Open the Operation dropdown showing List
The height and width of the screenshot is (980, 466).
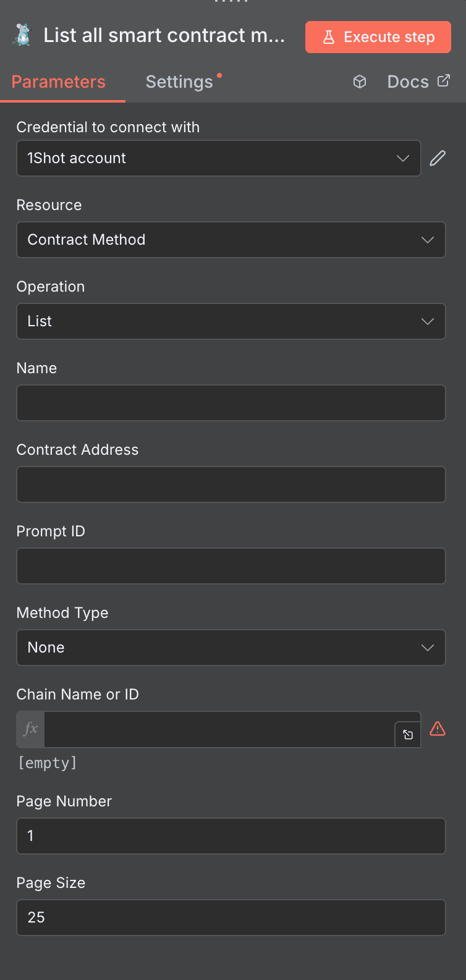[231, 321]
